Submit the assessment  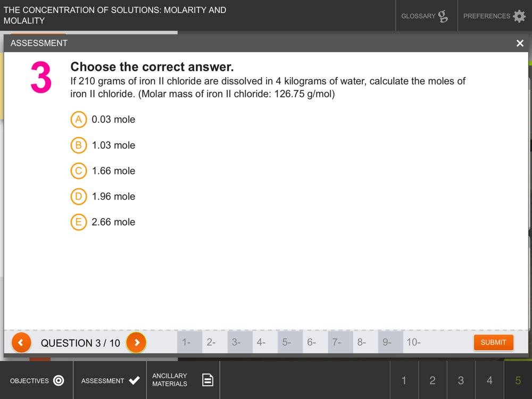click(x=493, y=342)
